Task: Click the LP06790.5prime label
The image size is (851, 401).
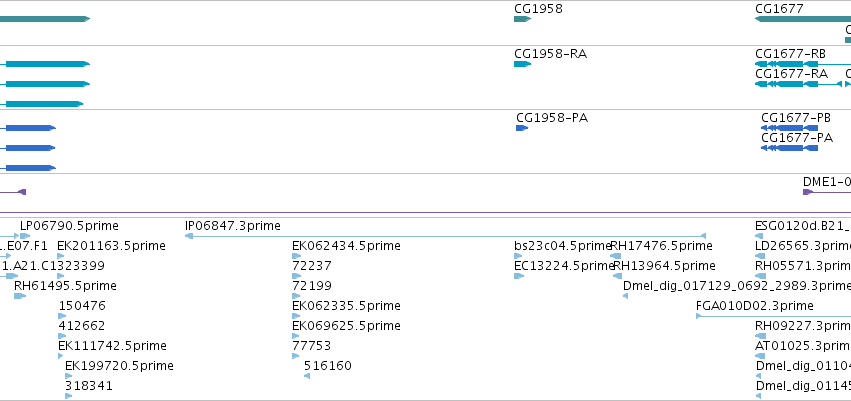Action: pos(69,226)
